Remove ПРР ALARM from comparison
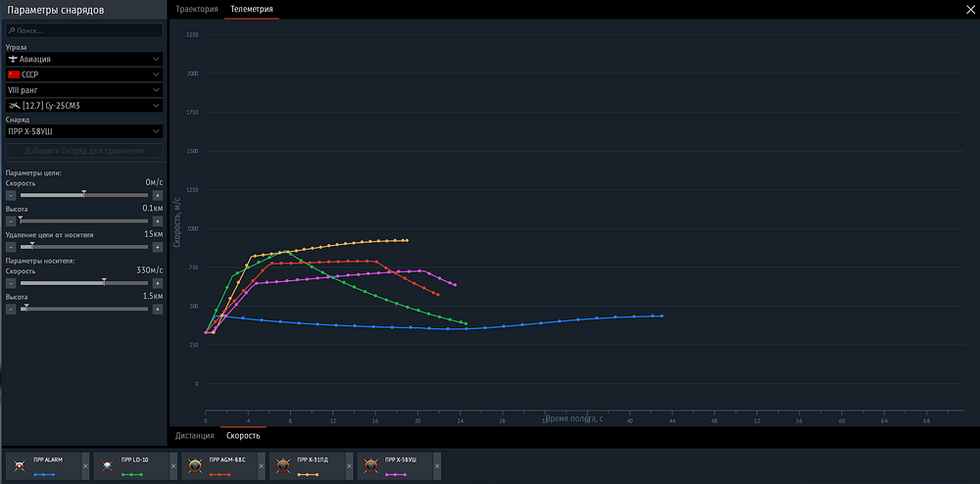The height and width of the screenshot is (484, 980). point(85,466)
